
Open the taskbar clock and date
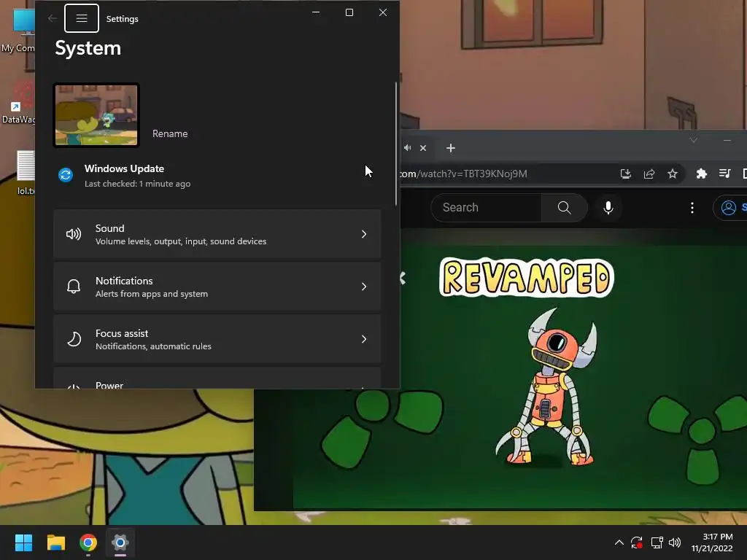point(712,542)
